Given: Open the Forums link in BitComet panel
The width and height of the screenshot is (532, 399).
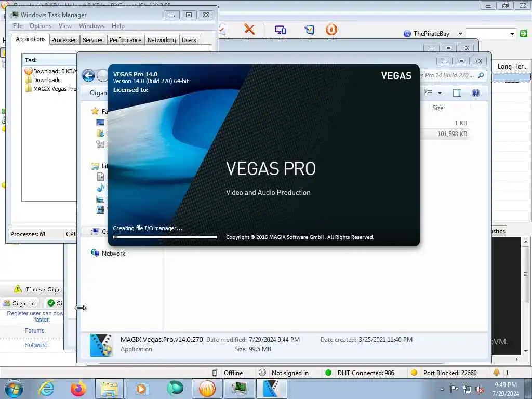Looking at the screenshot, I should [34, 330].
